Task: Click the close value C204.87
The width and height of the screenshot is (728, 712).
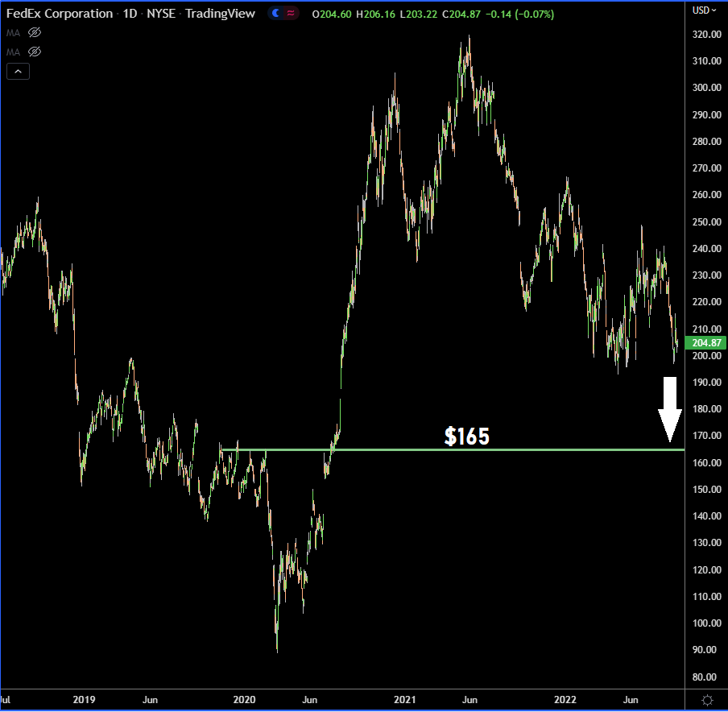Action: (461, 14)
